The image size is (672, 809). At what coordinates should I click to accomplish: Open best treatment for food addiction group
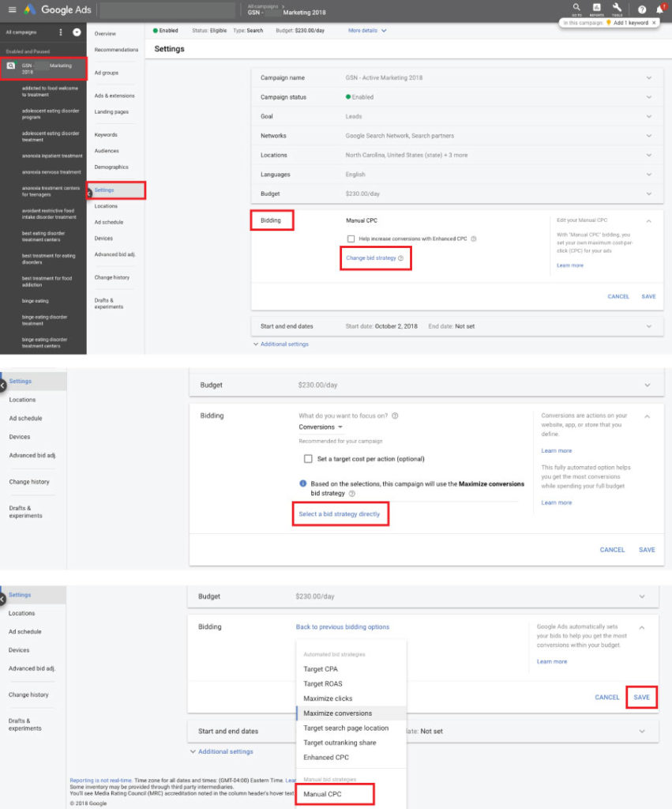tap(47, 281)
